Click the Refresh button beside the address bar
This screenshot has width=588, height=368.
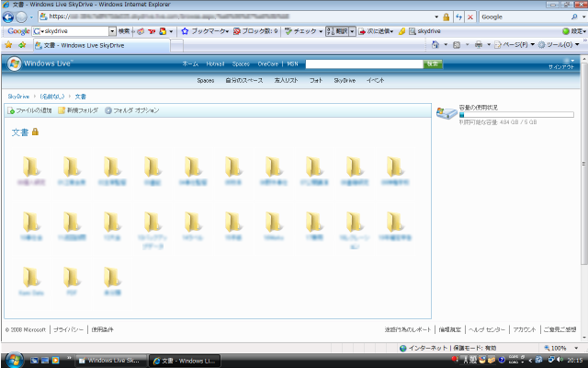(458, 17)
